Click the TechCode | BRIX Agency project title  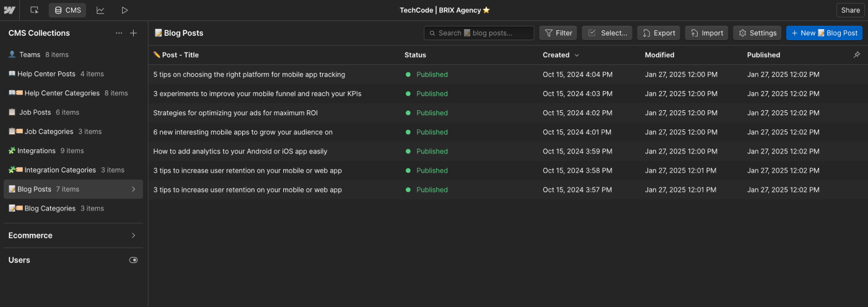coord(445,10)
